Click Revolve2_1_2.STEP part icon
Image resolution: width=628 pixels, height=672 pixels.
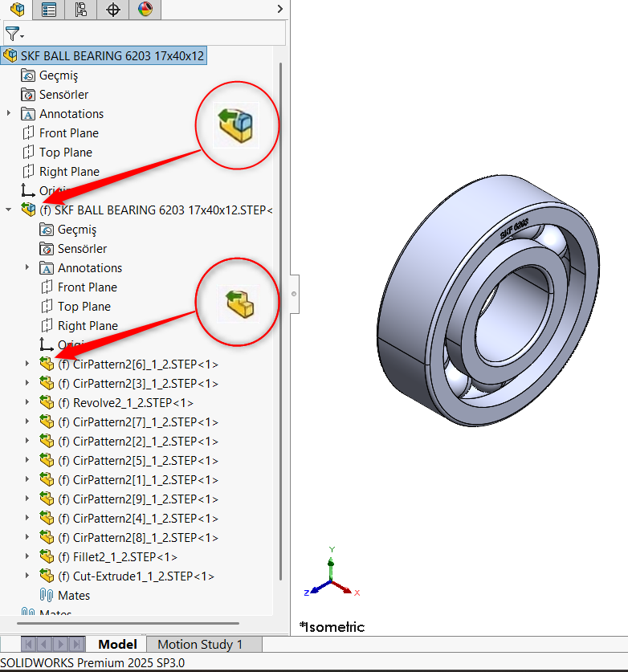click(47, 402)
